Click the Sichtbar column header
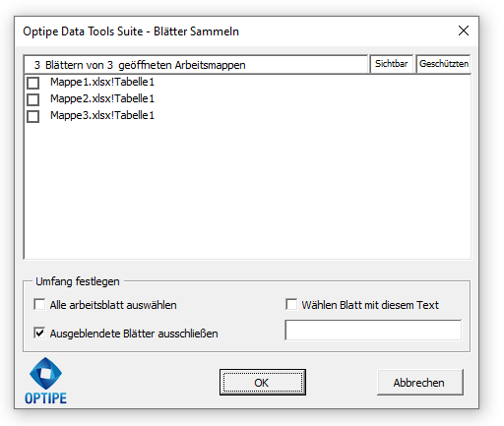This screenshot has width=504, height=426. pos(392,64)
